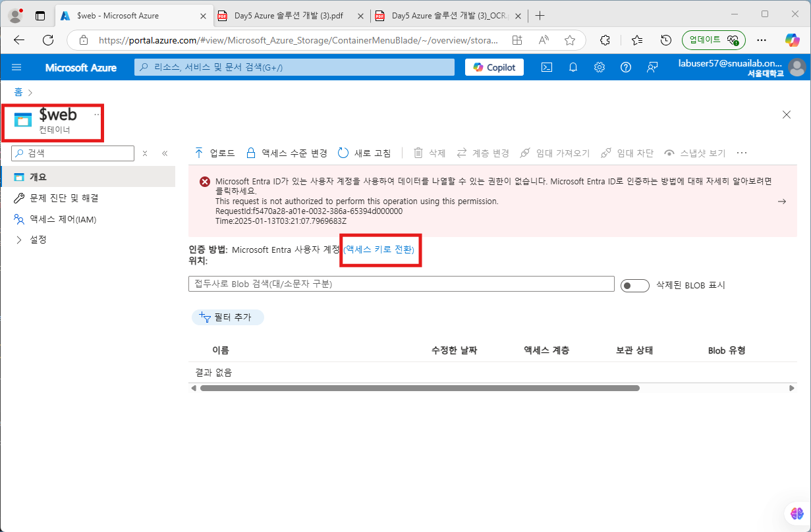Open the help question mark icon
Viewport: 811px width, 532px height.
[x=626, y=67]
